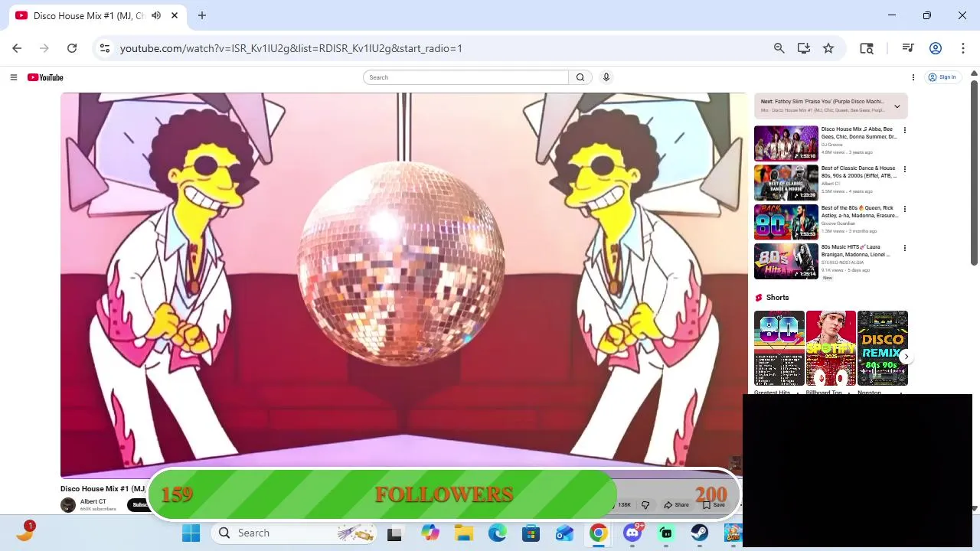
Task: Open the Chrome three-dot menu
Action: point(963,48)
